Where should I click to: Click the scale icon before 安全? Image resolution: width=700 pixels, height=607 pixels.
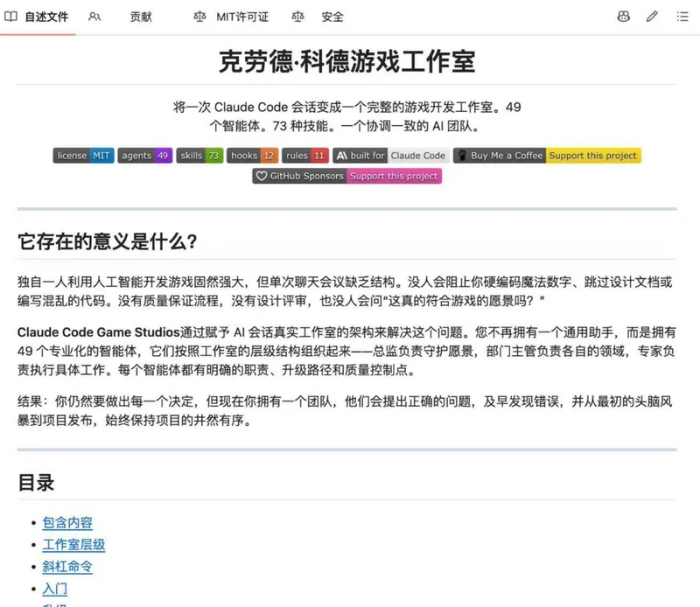pos(297,17)
